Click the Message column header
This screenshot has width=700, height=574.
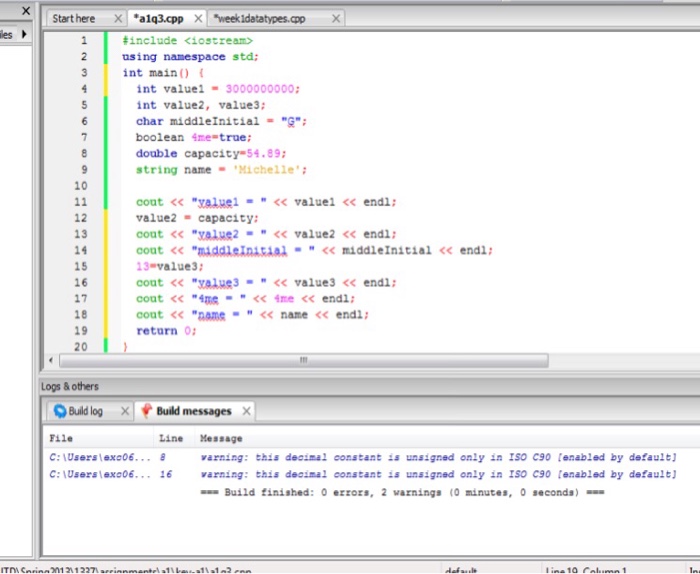click(221, 438)
